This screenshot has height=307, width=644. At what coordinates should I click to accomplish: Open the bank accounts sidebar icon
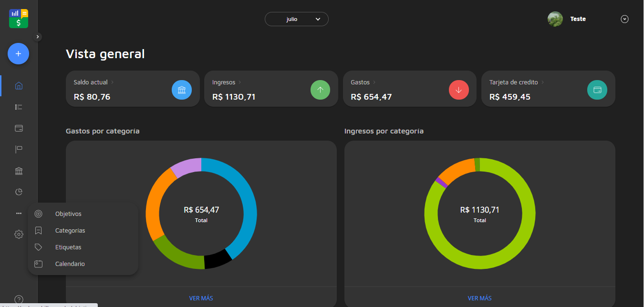(x=19, y=171)
